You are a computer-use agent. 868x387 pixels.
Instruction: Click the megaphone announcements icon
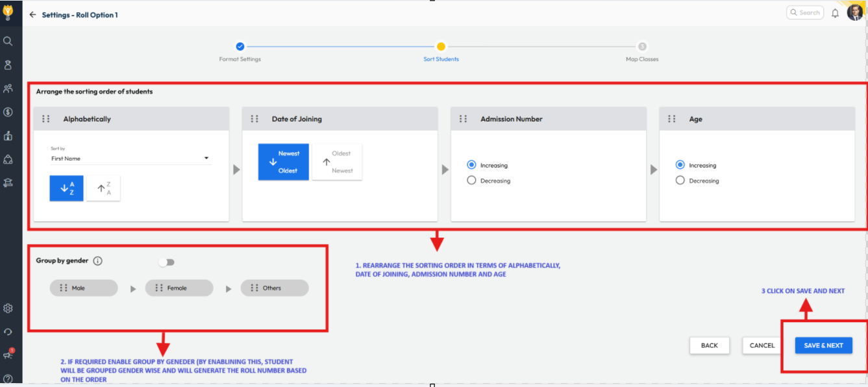(x=8, y=355)
